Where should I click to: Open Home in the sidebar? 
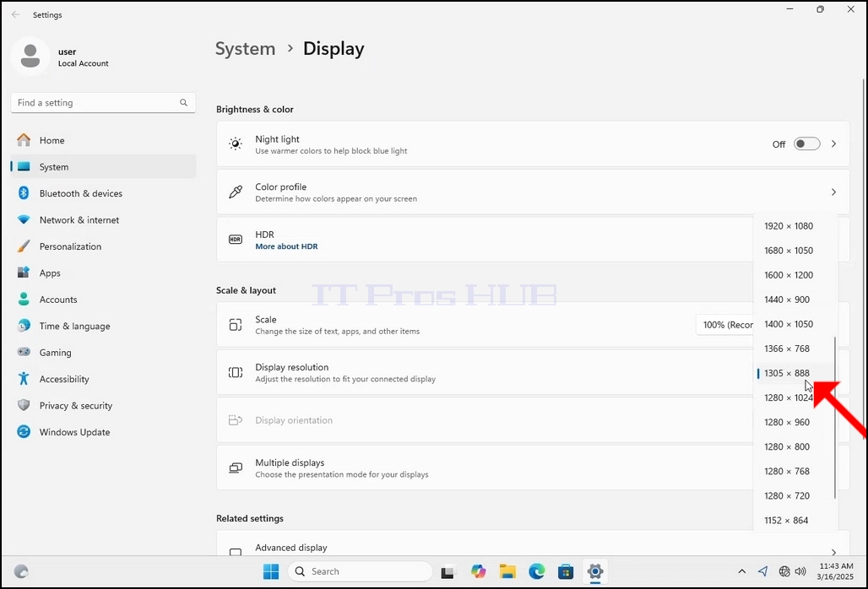pyautogui.click(x=103, y=140)
